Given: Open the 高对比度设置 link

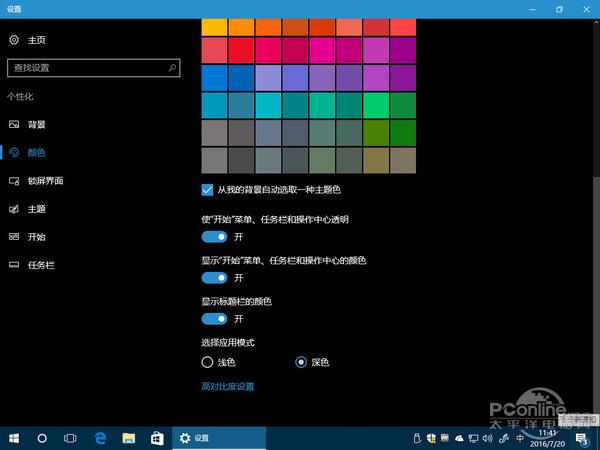Looking at the screenshot, I should pyautogui.click(x=228, y=386).
